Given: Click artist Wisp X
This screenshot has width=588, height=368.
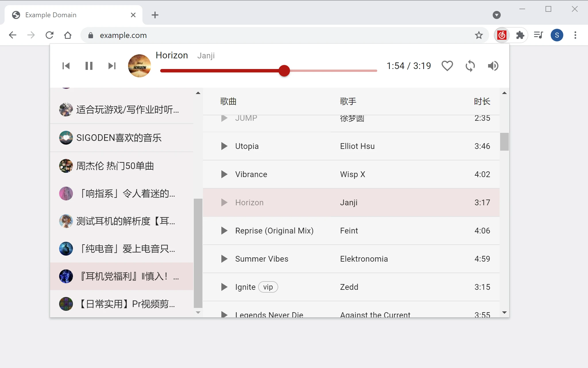Looking at the screenshot, I should [353, 174].
